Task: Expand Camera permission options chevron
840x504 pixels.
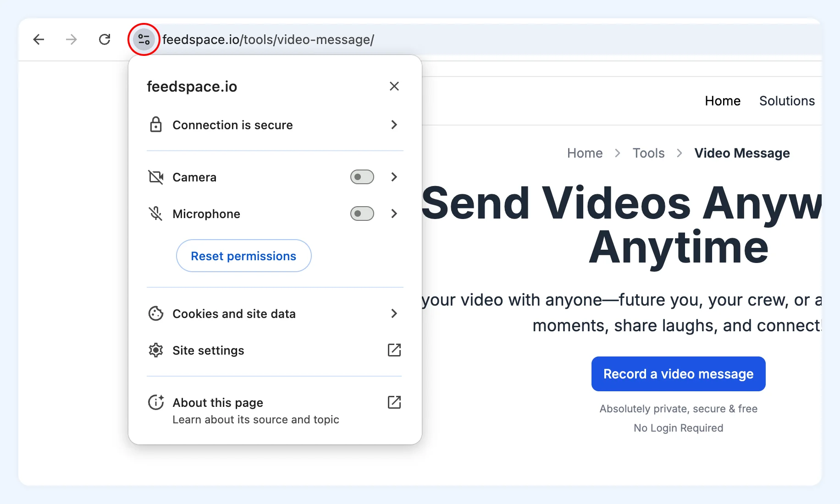Action: 394,177
